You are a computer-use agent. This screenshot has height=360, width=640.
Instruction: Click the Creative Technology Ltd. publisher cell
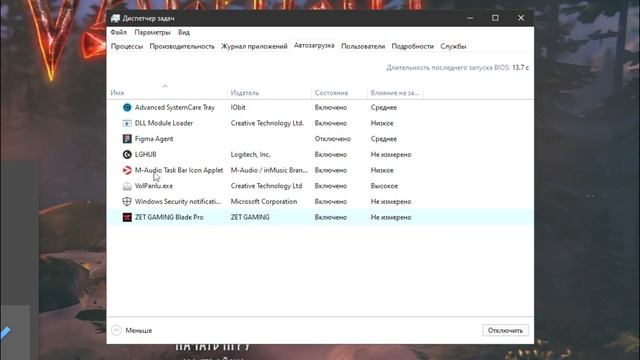pos(267,123)
